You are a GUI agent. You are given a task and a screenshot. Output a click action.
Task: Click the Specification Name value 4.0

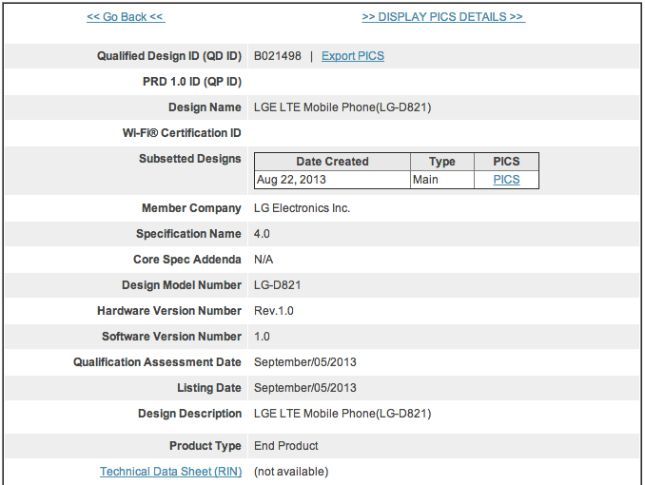coord(262,233)
